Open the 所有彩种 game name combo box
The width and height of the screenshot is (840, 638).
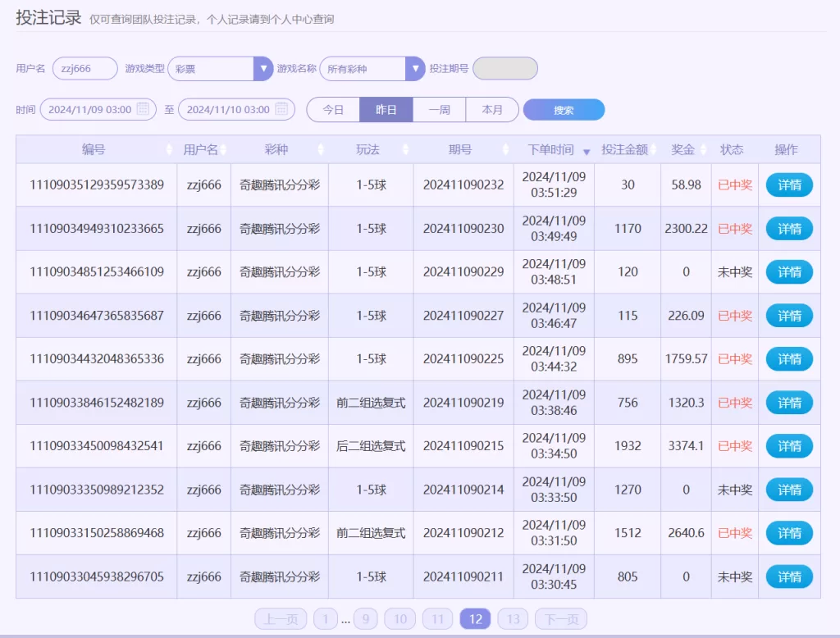(372, 69)
